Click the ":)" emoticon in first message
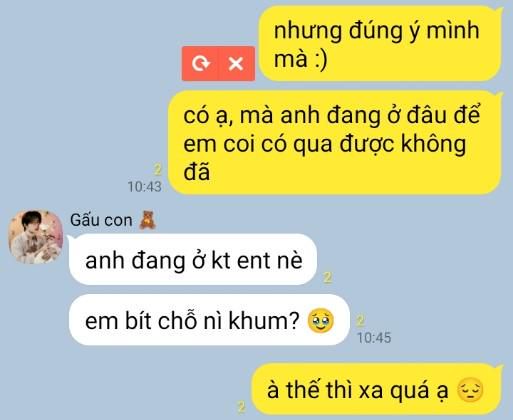Viewport: 513px width, 420px height. [x=320, y=59]
